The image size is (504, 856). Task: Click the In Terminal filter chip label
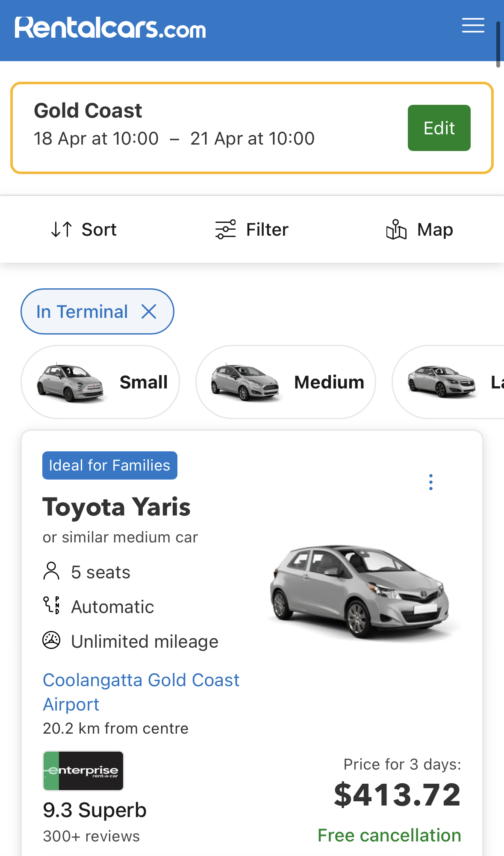click(82, 311)
